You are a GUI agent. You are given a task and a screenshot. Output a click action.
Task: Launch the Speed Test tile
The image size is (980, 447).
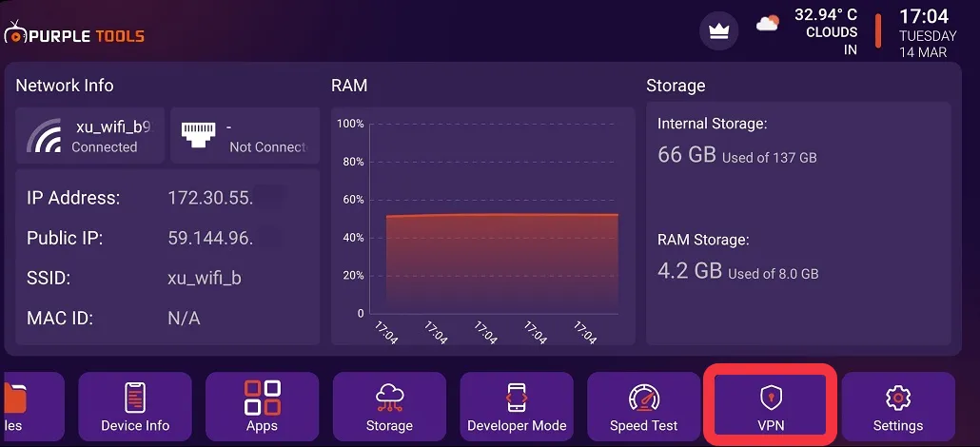tap(644, 407)
